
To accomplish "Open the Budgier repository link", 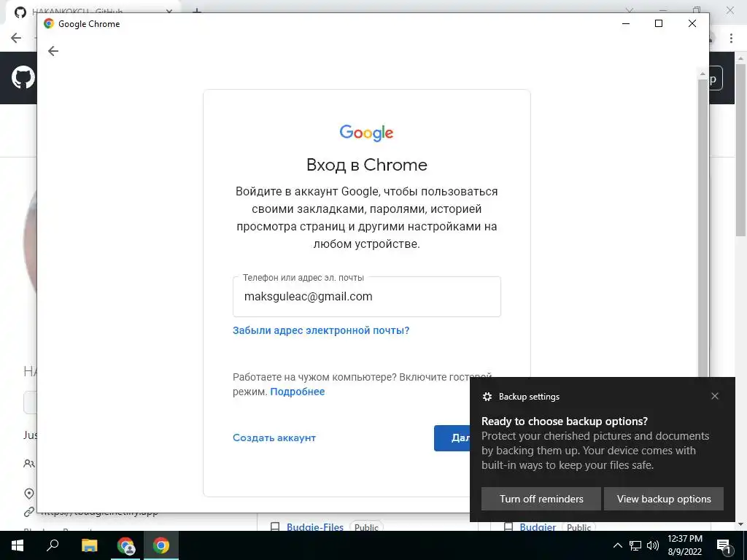I will click(x=538, y=527).
